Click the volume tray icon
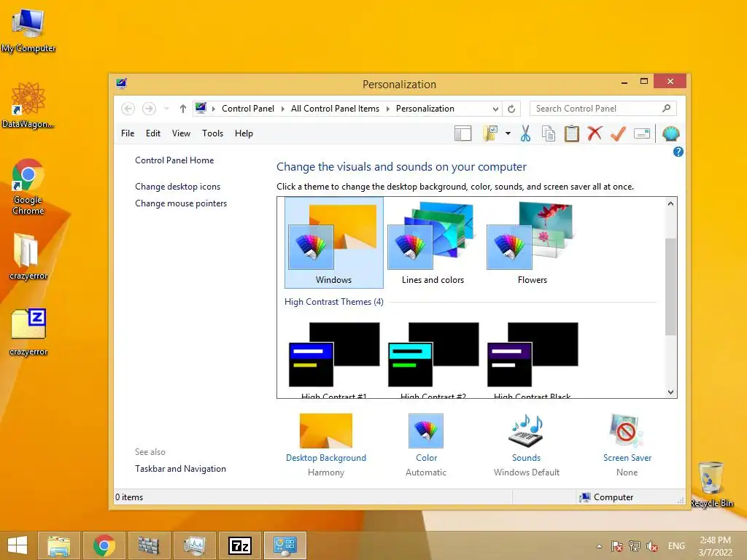This screenshot has width=747, height=560. 652,546
